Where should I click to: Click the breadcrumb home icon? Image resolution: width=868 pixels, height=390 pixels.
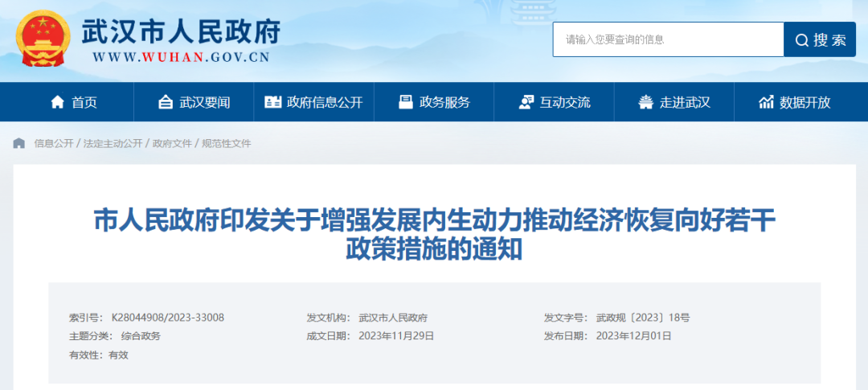19,143
